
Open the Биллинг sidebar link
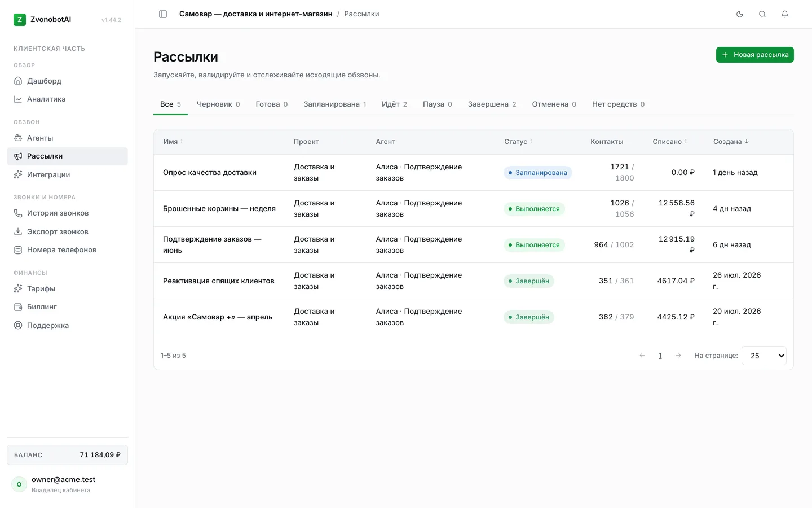[67, 307]
